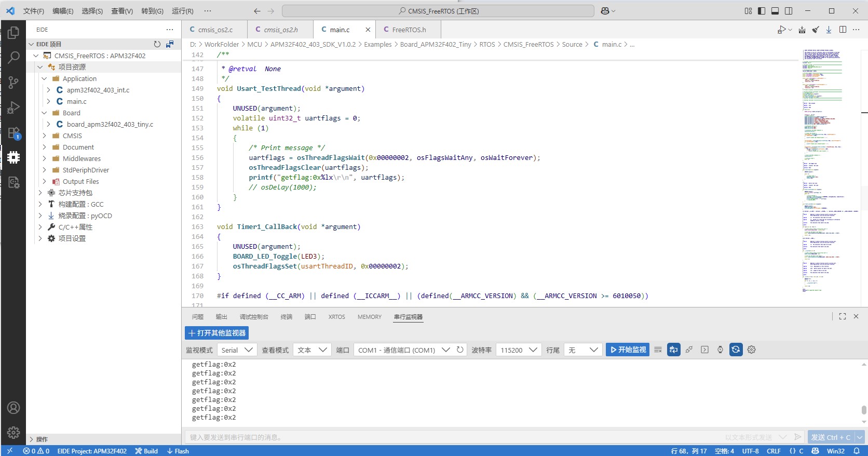Click the serial output scrollbar thumb
This screenshot has width=868, height=456.
[864, 410]
